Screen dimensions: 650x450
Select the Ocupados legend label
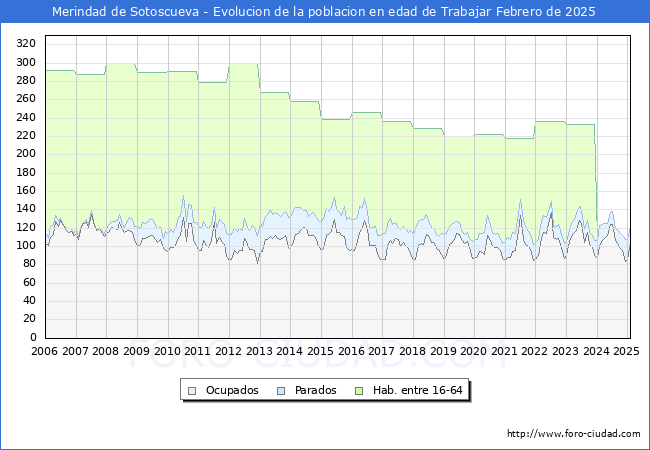point(232,390)
